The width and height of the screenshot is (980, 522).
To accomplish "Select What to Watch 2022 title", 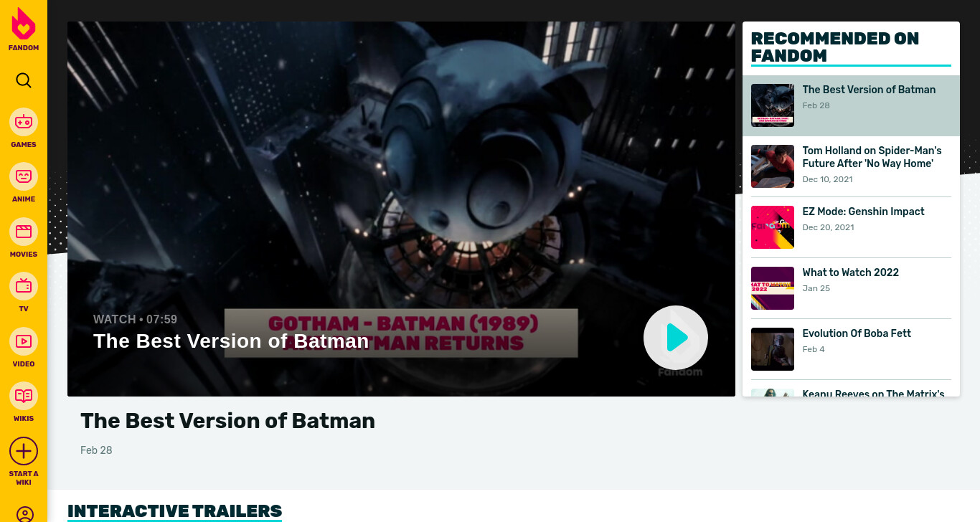I will click(x=850, y=272).
